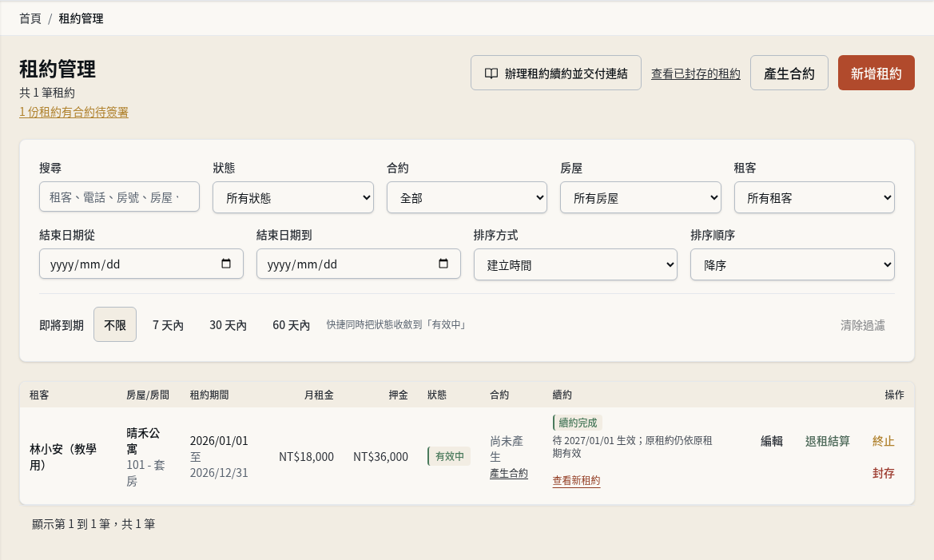Open the 查看已封存的租約 link
Viewport: 934px width, 560px height.
click(696, 73)
